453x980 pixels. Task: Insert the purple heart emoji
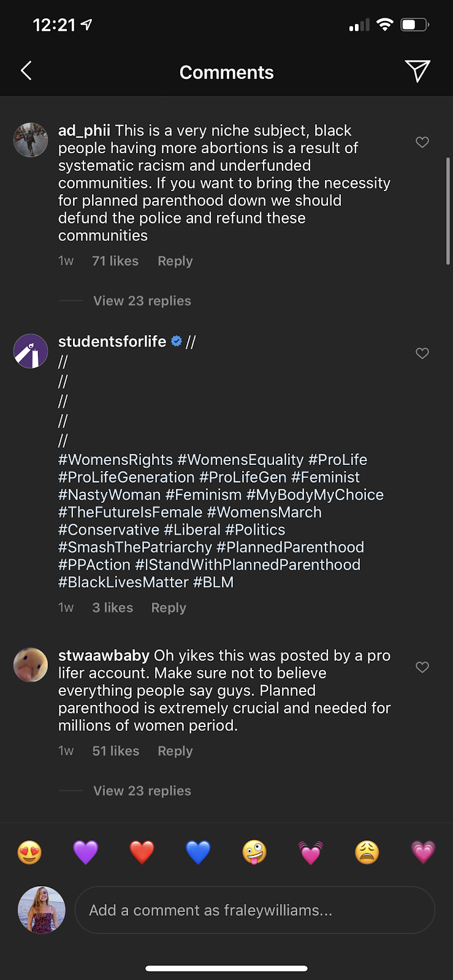(x=86, y=852)
